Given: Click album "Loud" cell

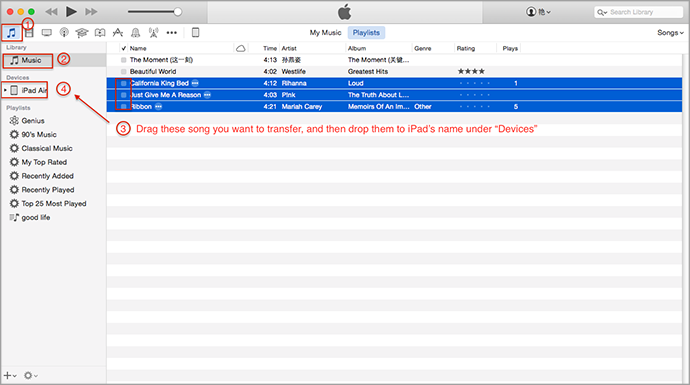Looking at the screenshot, I should [x=356, y=83].
